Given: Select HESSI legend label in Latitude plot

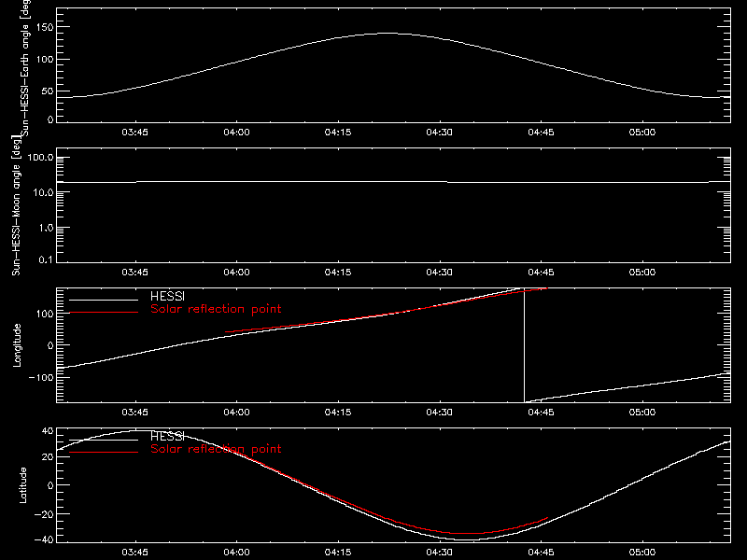Looking at the screenshot, I should pos(167,436).
